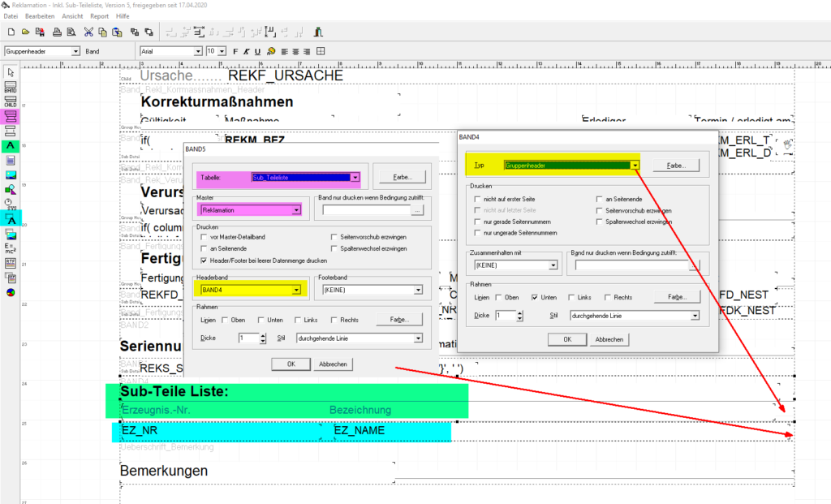
Task: Select the E=mc² expression tool
Action: (11, 248)
